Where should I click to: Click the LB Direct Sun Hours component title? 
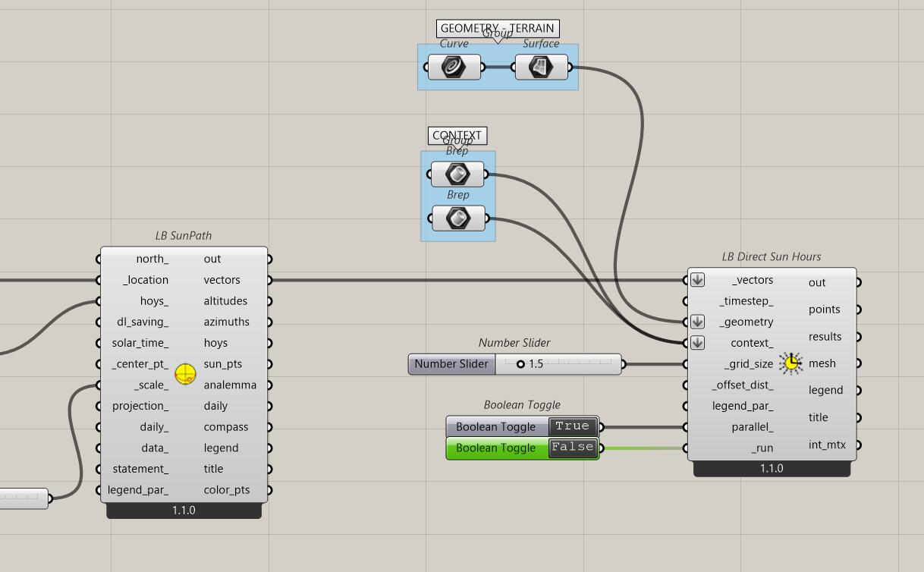click(772, 257)
